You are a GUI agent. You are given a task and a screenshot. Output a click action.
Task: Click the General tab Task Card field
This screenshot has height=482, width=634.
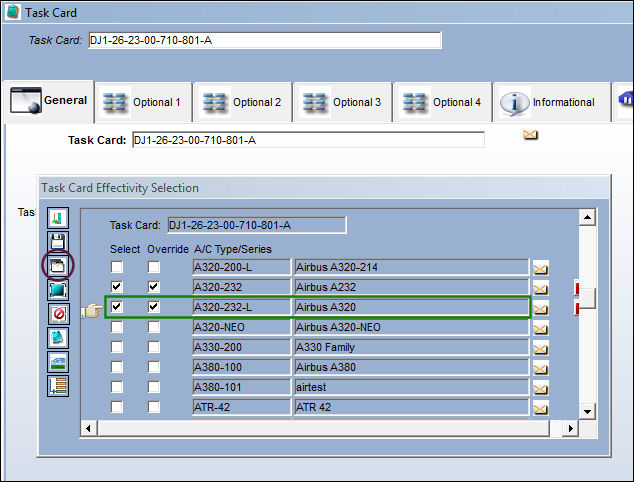(x=308, y=140)
